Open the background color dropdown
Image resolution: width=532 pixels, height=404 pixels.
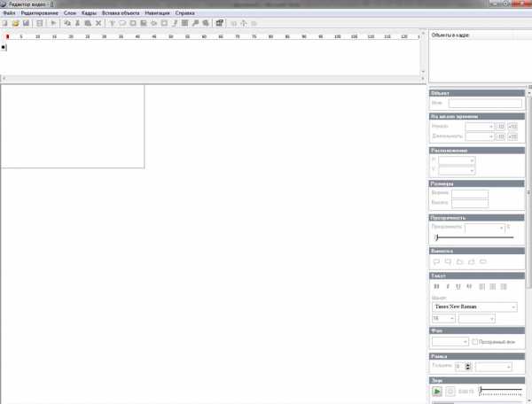(x=450, y=342)
